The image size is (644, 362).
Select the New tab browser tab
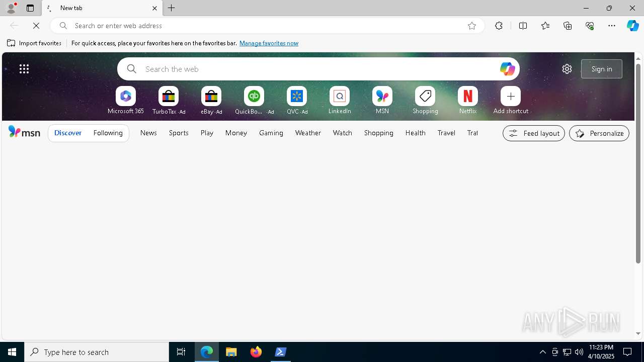(103, 8)
